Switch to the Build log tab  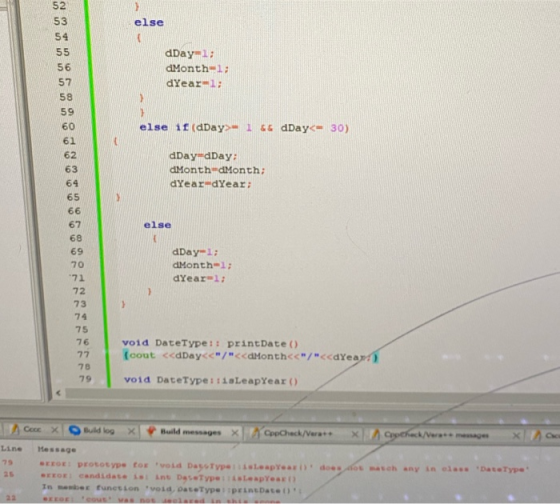click(99, 430)
